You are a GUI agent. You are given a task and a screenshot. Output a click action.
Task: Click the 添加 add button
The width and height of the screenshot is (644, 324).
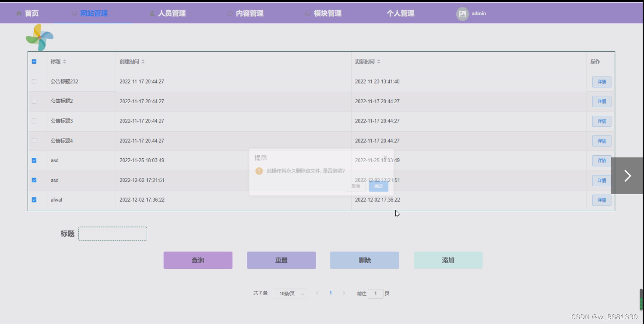448,260
